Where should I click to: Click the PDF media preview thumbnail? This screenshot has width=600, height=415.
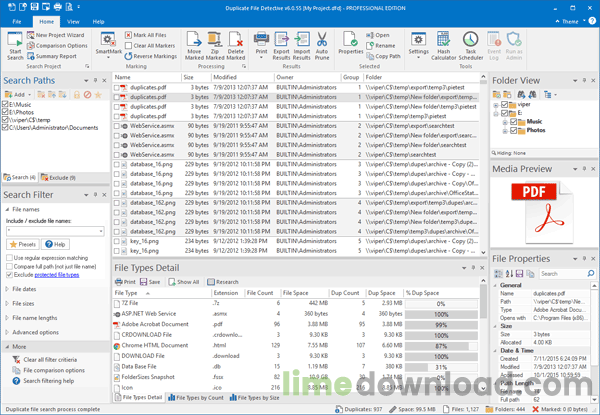pyautogui.click(x=542, y=213)
